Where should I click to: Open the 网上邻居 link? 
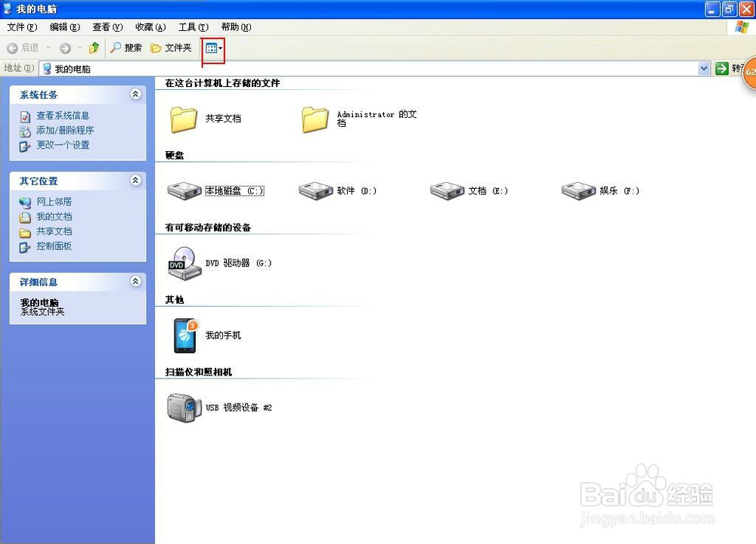54,202
